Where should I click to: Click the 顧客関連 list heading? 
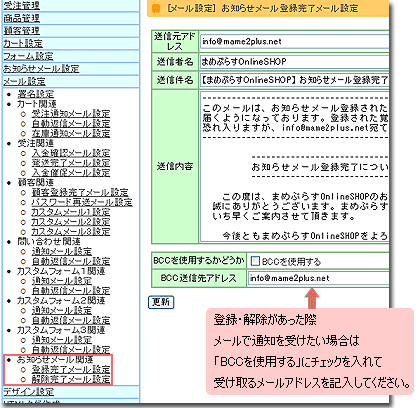click(x=36, y=183)
